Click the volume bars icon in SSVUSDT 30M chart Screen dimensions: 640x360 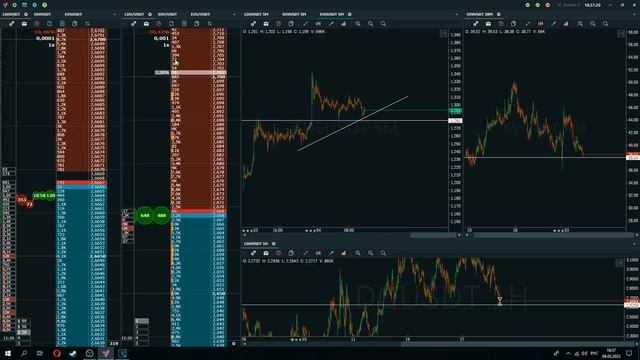(566, 24)
